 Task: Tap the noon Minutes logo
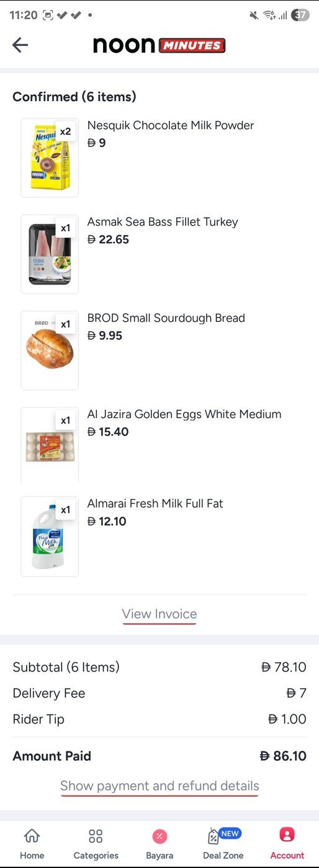(x=159, y=45)
